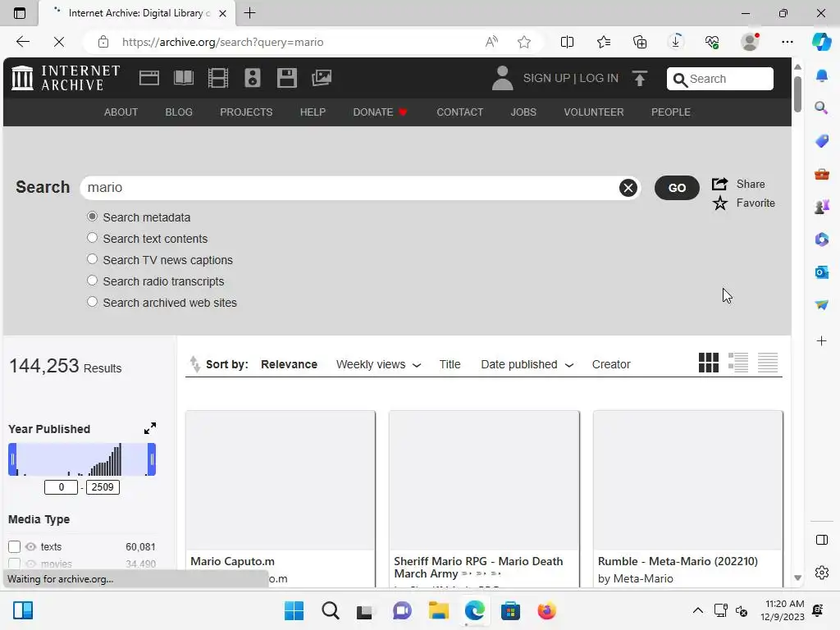Select Search TV news captions radio button

[x=92, y=259]
